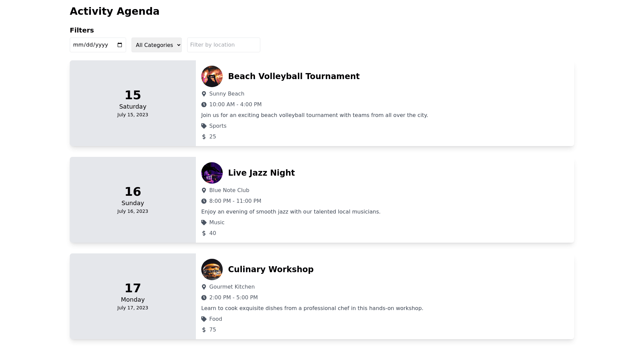
Task: Click the location pin beside Blue Note Club
Action: click(x=204, y=190)
